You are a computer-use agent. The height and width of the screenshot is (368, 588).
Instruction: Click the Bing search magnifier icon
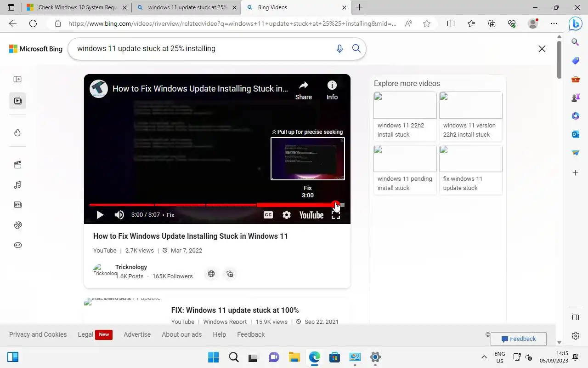[356, 48]
